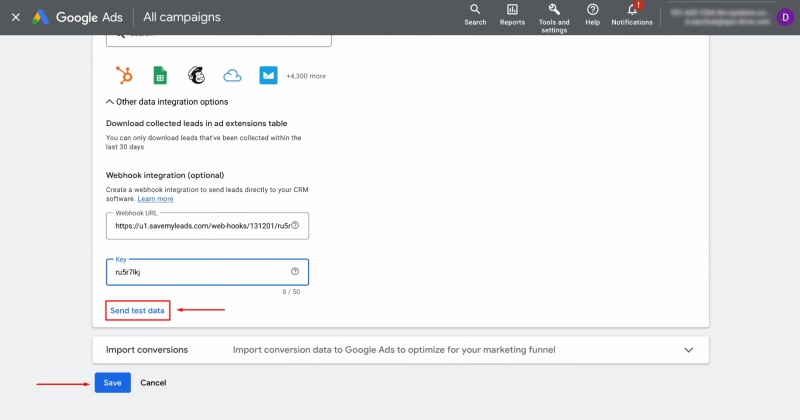The width and height of the screenshot is (800, 420).
Task: Open the Learn more link
Action: click(x=155, y=199)
